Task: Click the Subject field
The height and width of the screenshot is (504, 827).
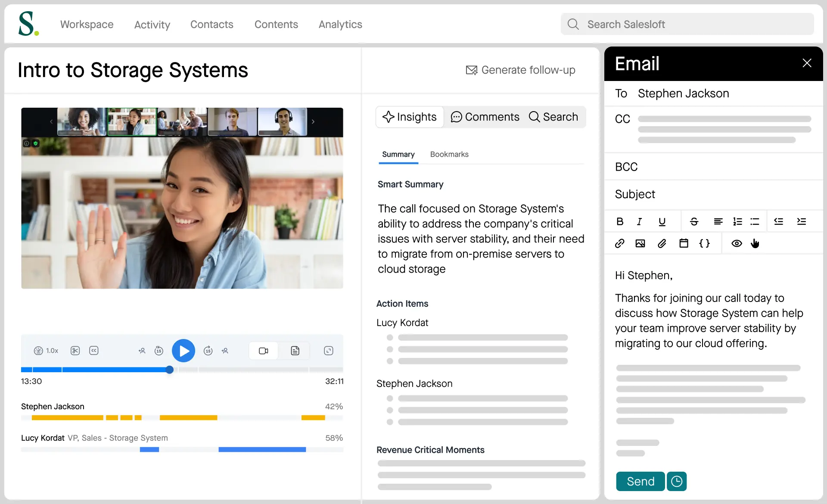Action: coord(713,194)
